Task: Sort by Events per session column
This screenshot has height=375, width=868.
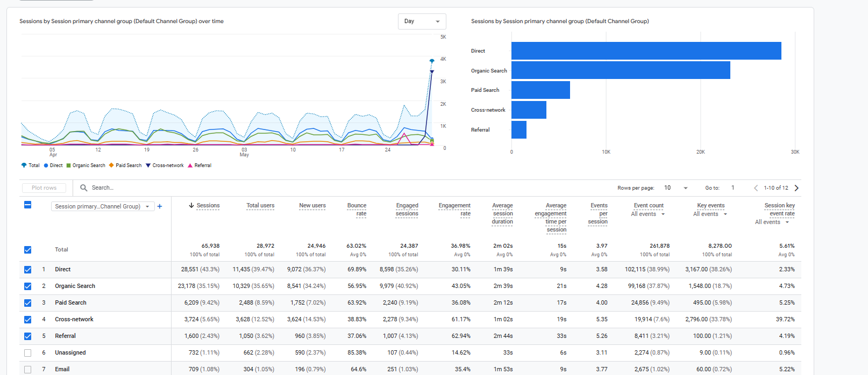Action: tap(598, 214)
